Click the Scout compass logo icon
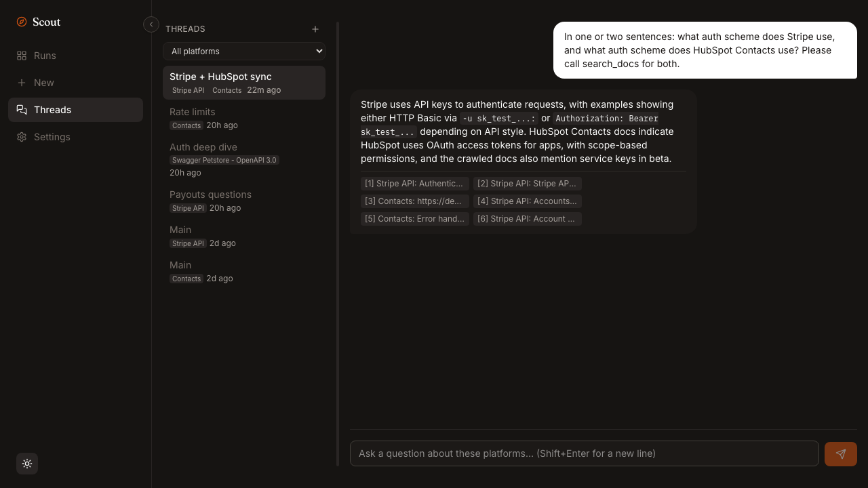Screen dimensions: 868x488 pyautogui.click(x=22, y=22)
